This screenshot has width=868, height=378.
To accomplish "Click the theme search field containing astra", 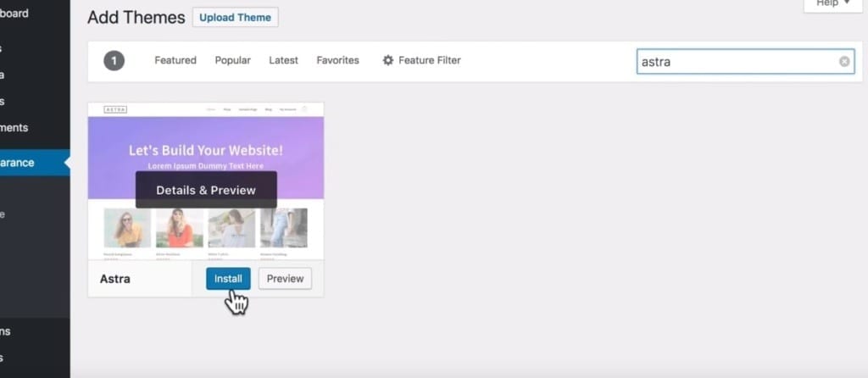I will (746, 61).
